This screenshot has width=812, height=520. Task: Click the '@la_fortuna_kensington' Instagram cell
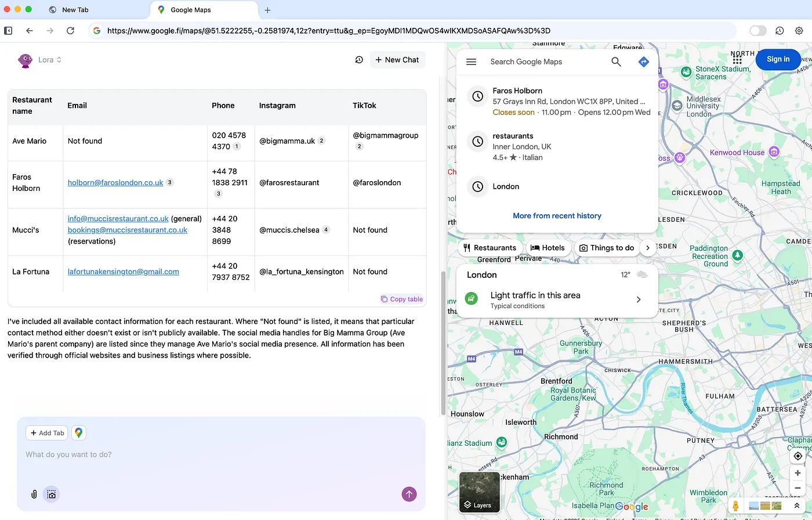(x=301, y=272)
